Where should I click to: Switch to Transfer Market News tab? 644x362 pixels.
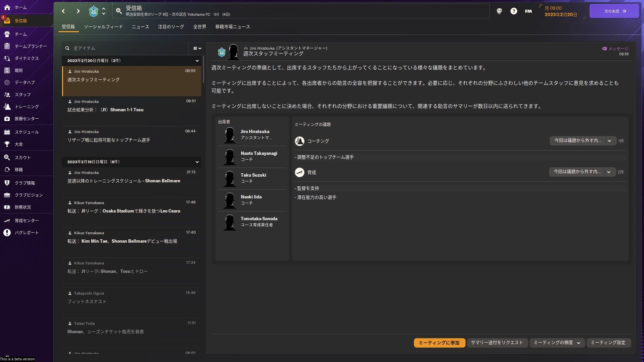232,27
